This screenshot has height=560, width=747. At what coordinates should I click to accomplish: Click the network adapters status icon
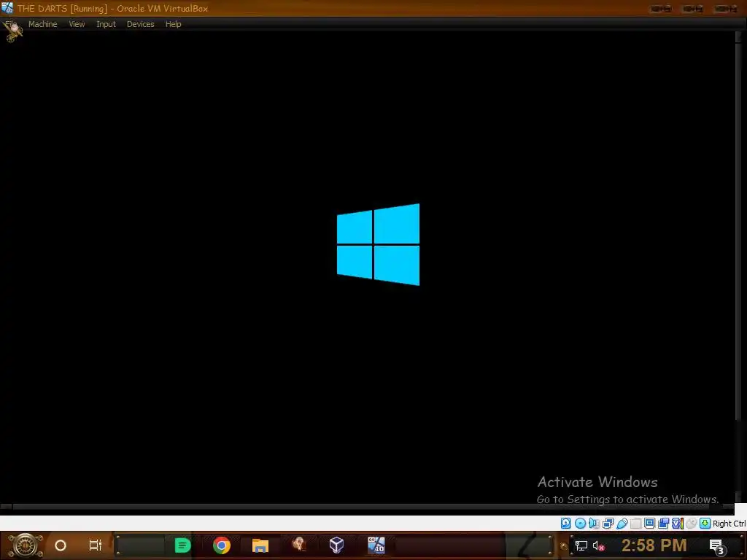coord(608,524)
